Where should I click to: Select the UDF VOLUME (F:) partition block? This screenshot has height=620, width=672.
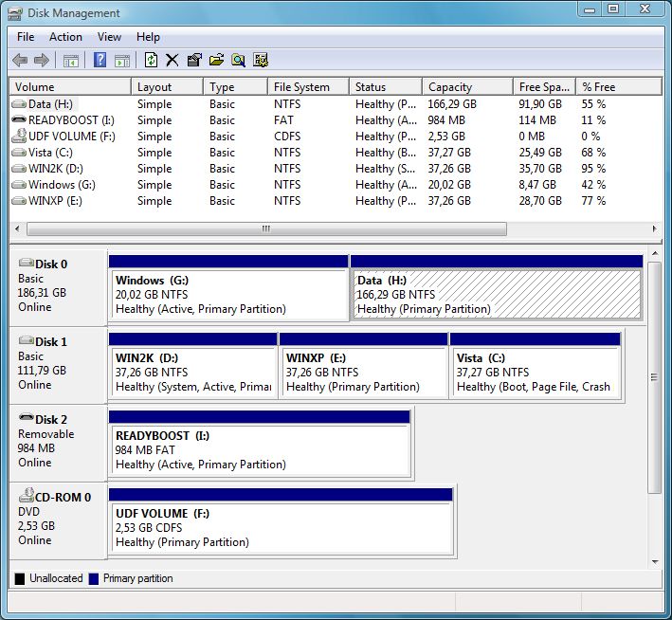tap(281, 521)
